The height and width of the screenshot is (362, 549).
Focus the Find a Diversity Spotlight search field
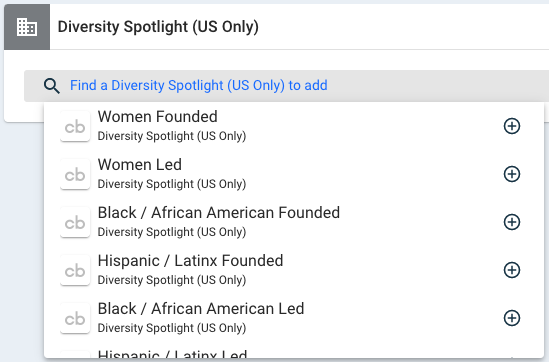[286, 86]
